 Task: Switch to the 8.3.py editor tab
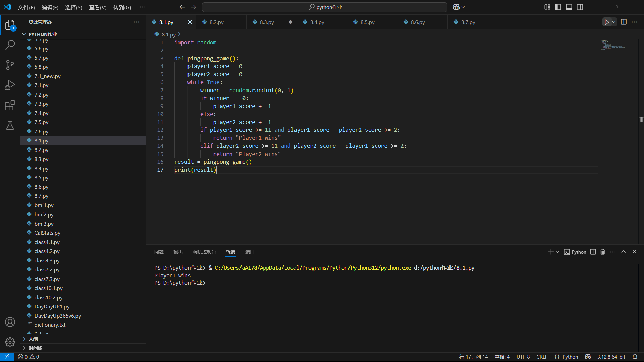tap(267, 22)
